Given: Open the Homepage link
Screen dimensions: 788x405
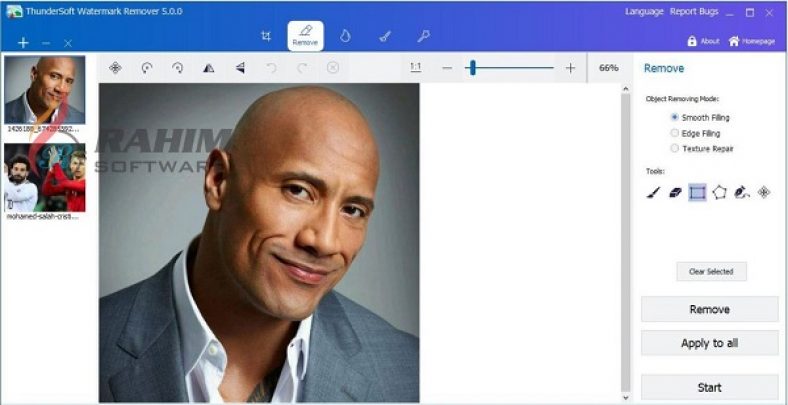Looking at the screenshot, I should (752, 41).
